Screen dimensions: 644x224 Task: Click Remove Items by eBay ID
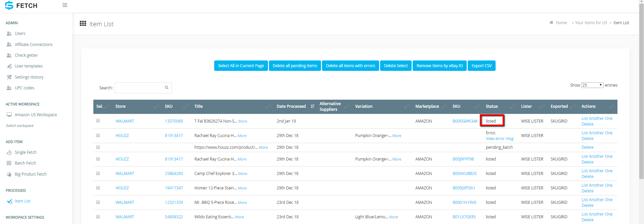(x=440, y=66)
